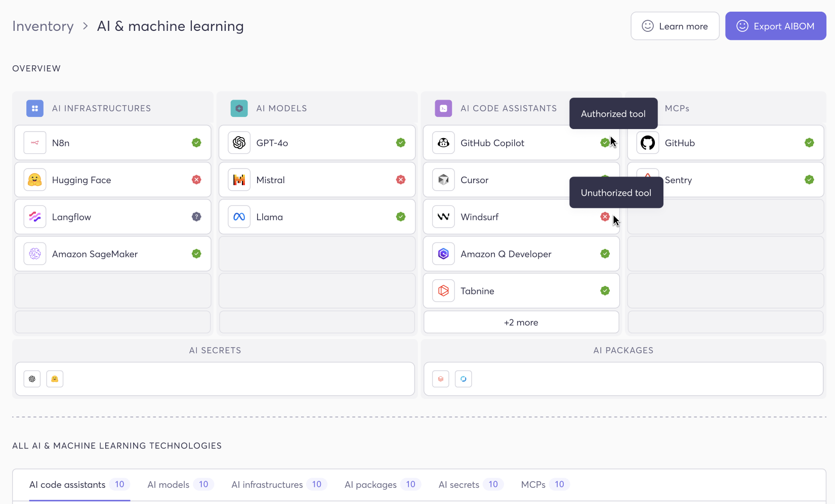The width and height of the screenshot is (835, 504).
Task: Click the Amazon Q Developer icon
Action: click(x=443, y=254)
